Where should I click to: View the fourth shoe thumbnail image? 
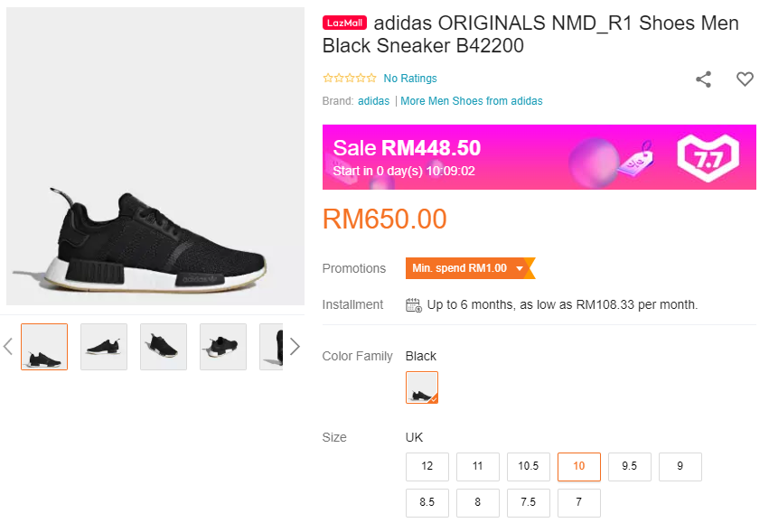(223, 347)
